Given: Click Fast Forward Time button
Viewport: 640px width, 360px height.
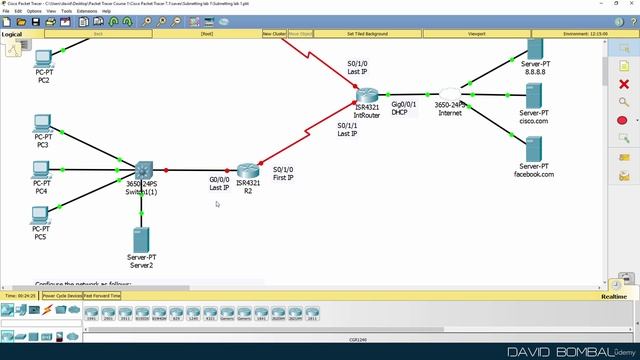Looking at the screenshot, I should pos(102,296).
